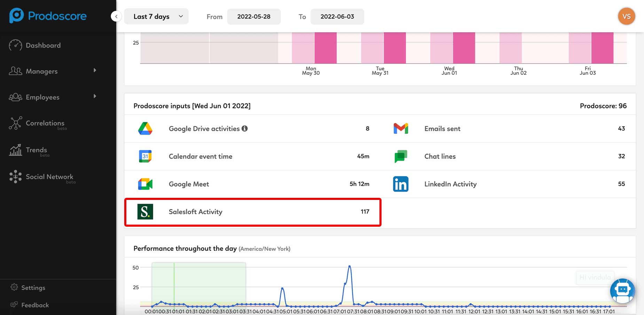
Task: Click the LinkedIn Activity value 55
Action: coord(621,184)
